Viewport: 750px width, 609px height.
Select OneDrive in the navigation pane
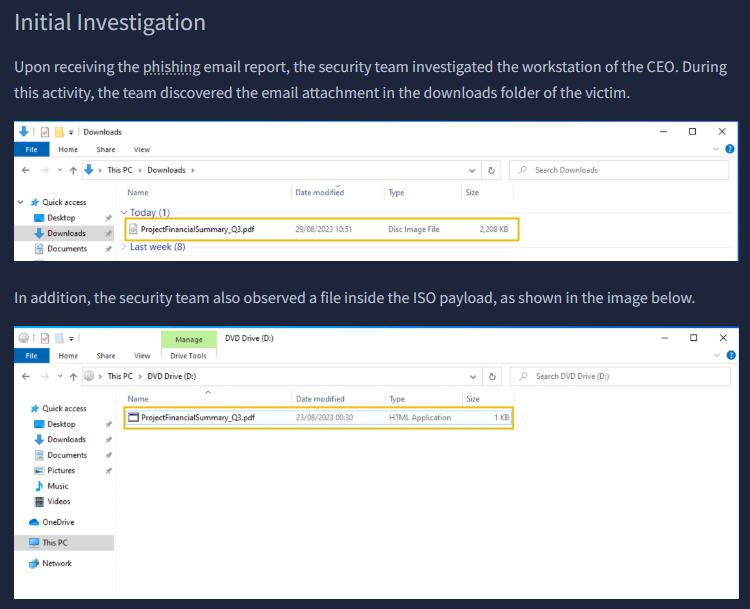57,522
